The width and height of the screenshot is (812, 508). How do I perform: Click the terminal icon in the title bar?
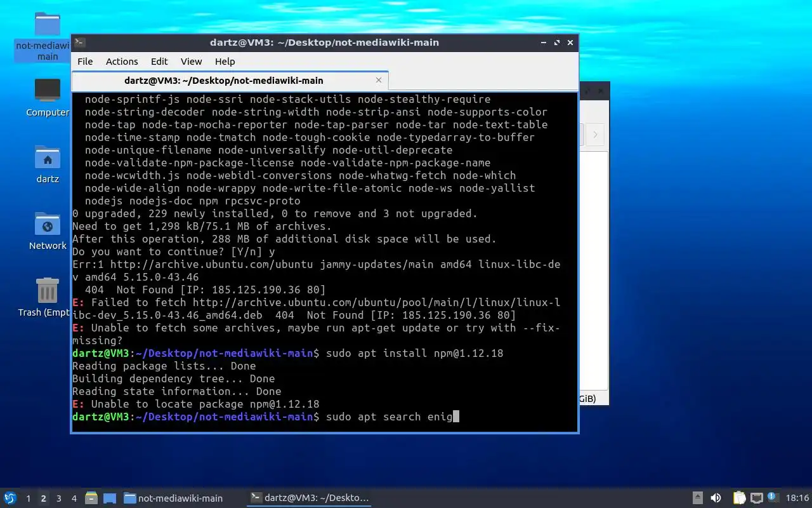(80, 43)
